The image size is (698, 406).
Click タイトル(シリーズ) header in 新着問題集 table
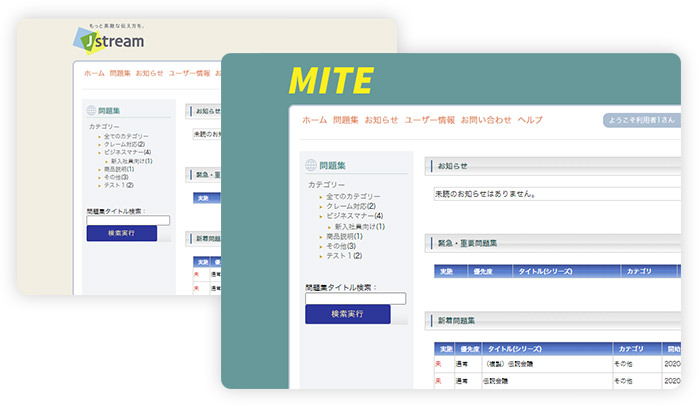[547, 349]
